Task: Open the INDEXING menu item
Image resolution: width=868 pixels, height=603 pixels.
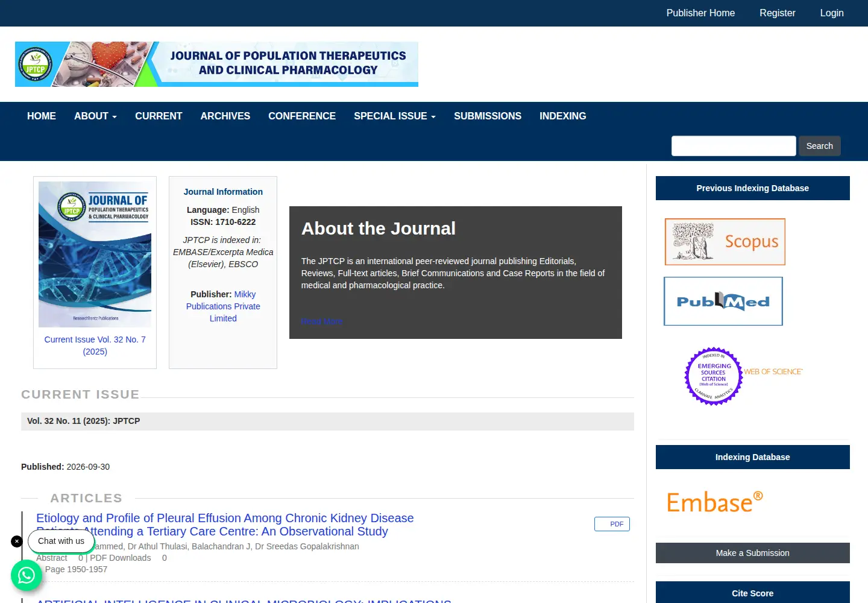Action: pyautogui.click(x=563, y=116)
